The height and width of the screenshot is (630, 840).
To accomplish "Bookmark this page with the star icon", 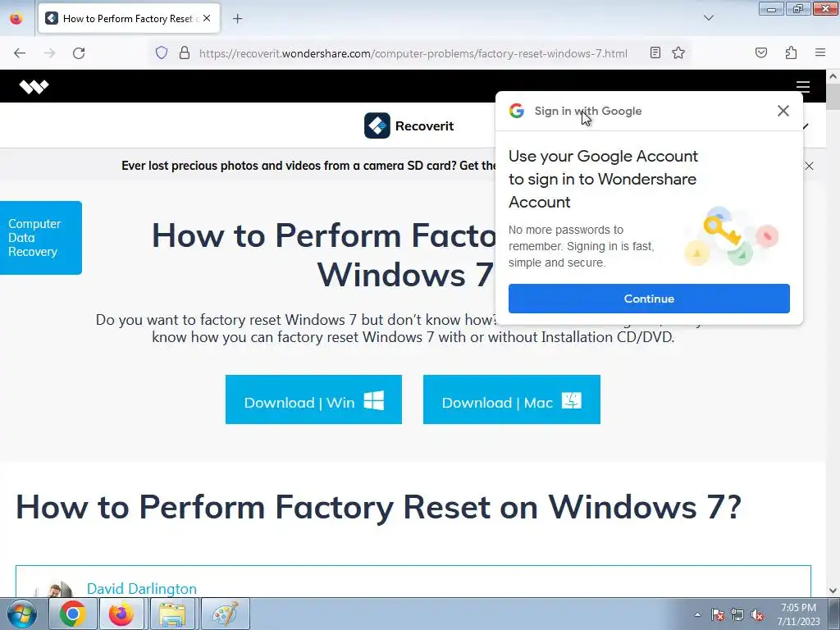I will [x=678, y=52].
